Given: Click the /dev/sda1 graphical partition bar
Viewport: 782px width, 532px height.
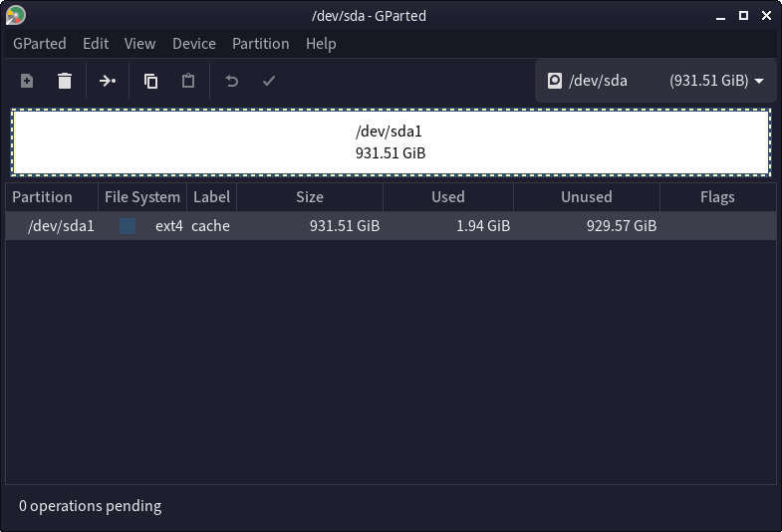Looking at the screenshot, I should pyautogui.click(x=391, y=141).
